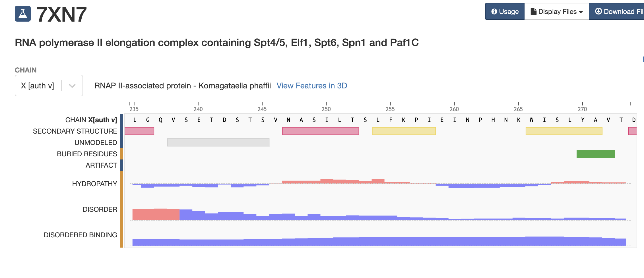This screenshot has width=644, height=278.
Task: Toggle the DISORDERED BINDING track
Action: [80, 235]
